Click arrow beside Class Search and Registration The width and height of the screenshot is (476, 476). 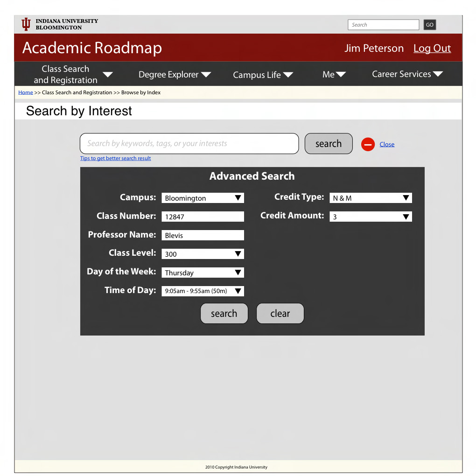[x=108, y=74]
